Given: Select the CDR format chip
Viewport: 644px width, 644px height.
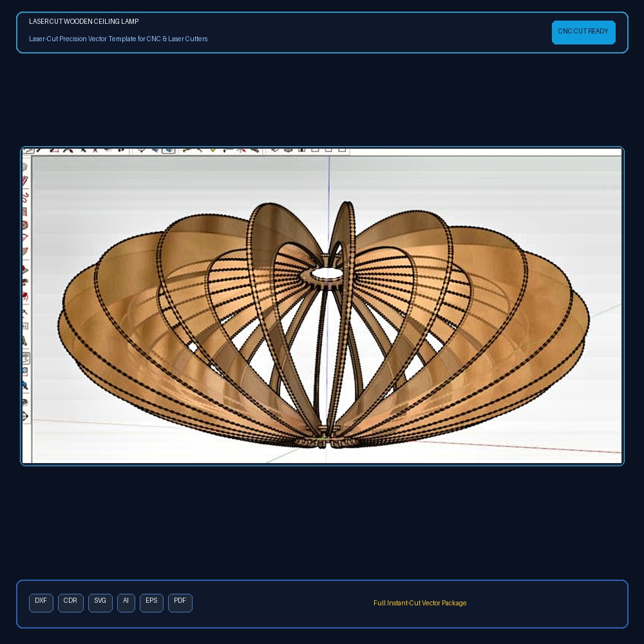Looking at the screenshot, I should click(x=71, y=603).
